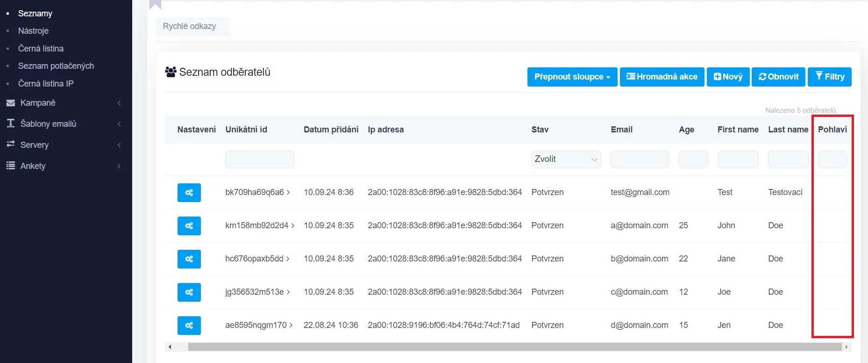Screen dimensions: 868x363
Task: Open settings gear for b@domain.com row
Action: (189, 259)
